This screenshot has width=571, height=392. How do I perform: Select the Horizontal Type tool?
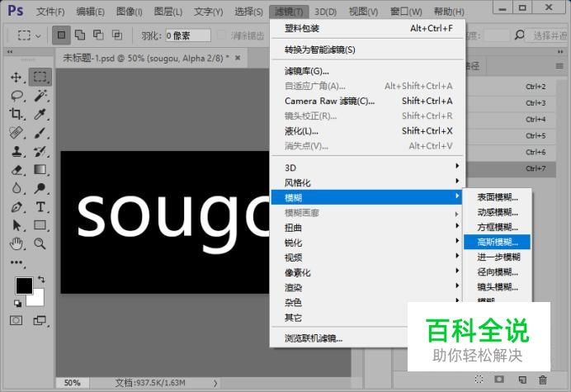(x=40, y=207)
